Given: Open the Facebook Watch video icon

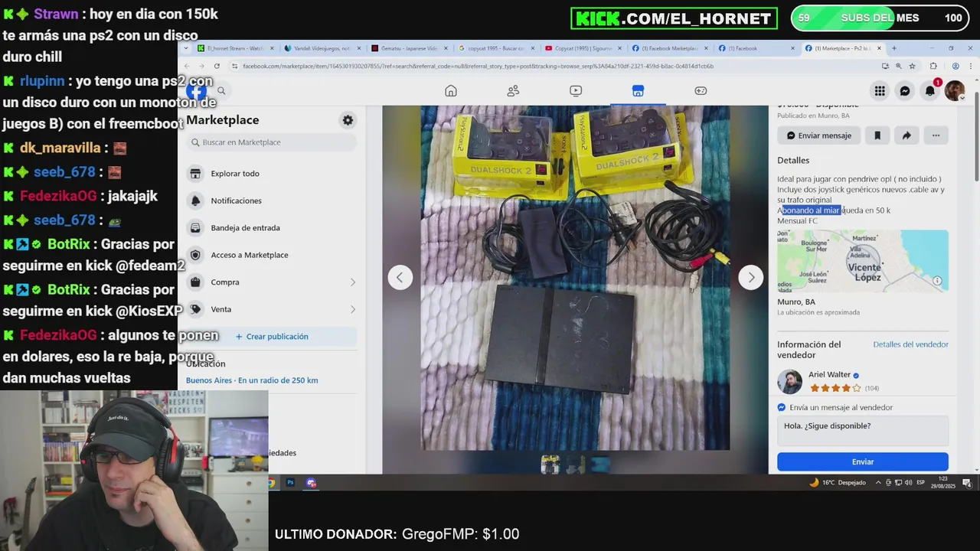Looking at the screenshot, I should (x=576, y=91).
